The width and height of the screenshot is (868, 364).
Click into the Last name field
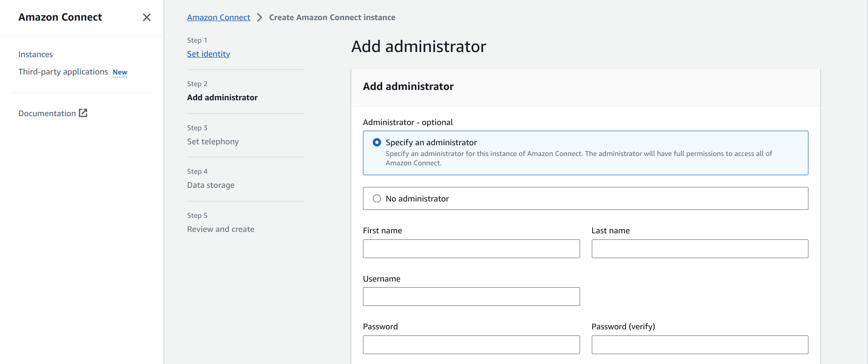(700, 249)
